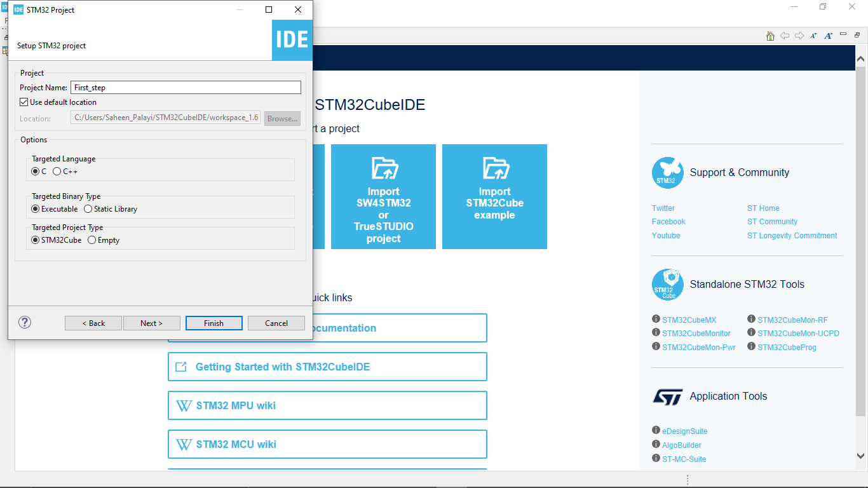Click the welcome page scrollbar down arrow

point(860,456)
